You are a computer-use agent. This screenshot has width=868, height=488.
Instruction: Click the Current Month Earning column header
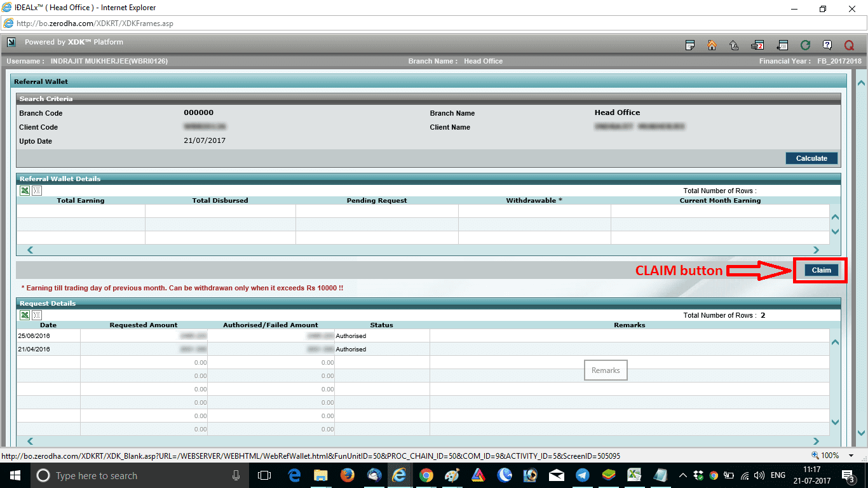tap(720, 200)
